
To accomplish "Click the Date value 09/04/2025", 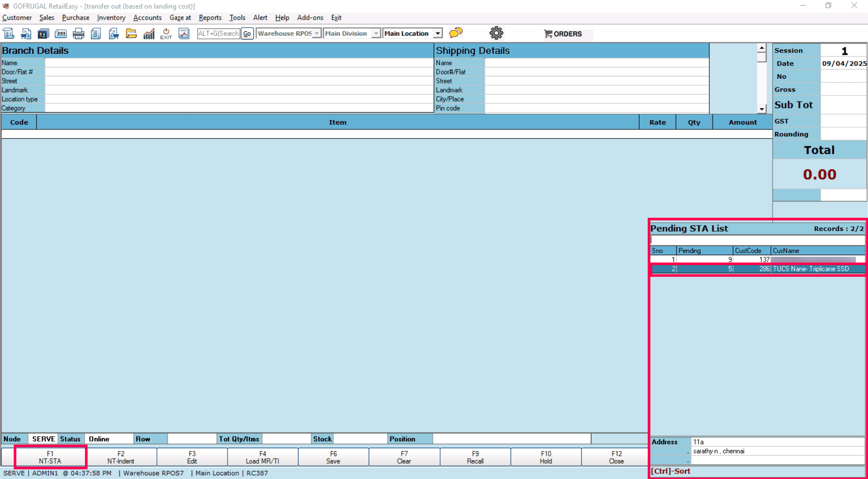I will [x=844, y=63].
